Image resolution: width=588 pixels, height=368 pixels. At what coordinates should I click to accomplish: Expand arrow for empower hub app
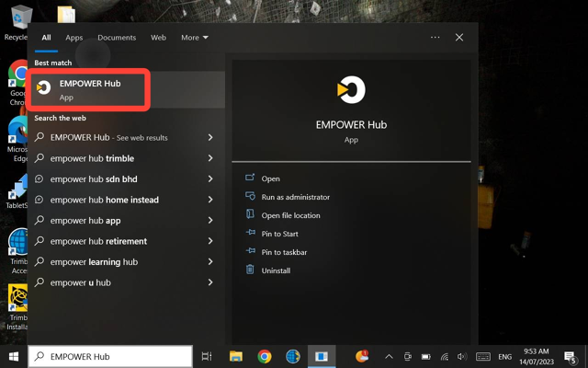[x=210, y=220]
